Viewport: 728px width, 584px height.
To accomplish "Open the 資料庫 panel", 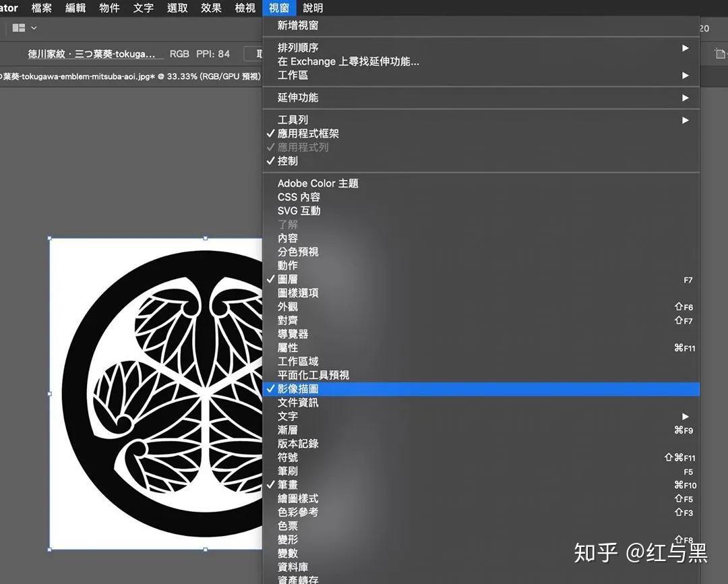I will coord(481,567).
